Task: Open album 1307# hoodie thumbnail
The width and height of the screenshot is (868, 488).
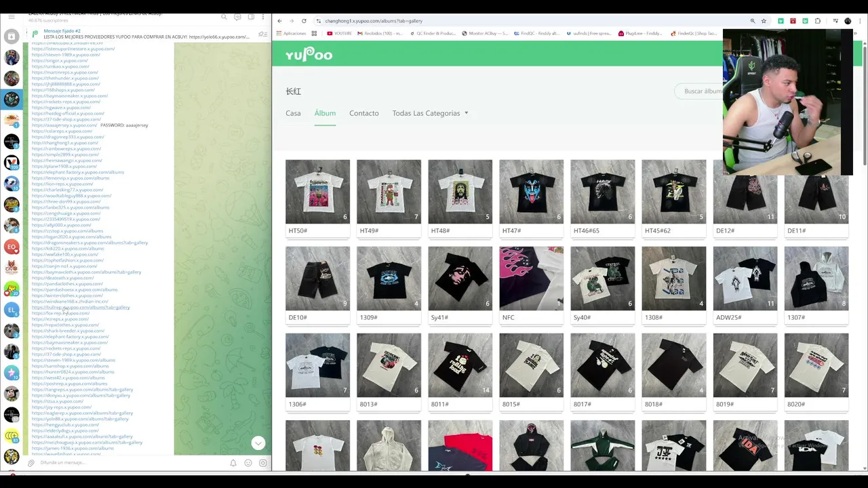Action: [x=816, y=279]
